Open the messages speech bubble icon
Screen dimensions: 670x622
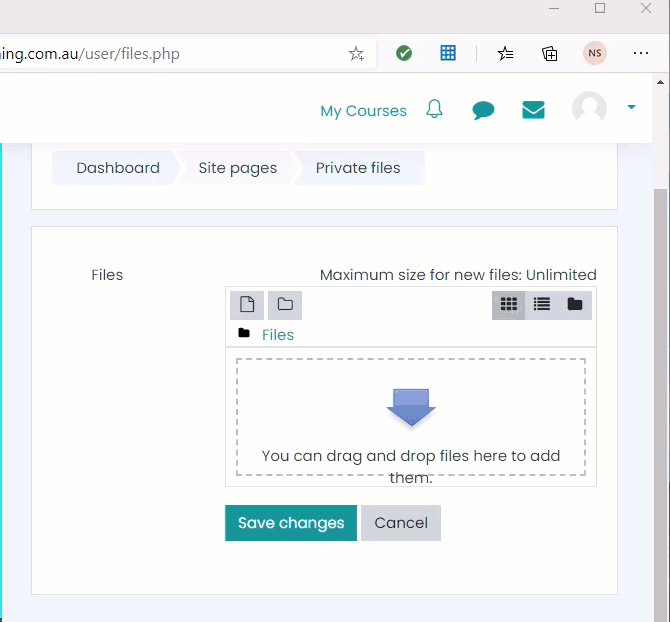[x=483, y=110]
